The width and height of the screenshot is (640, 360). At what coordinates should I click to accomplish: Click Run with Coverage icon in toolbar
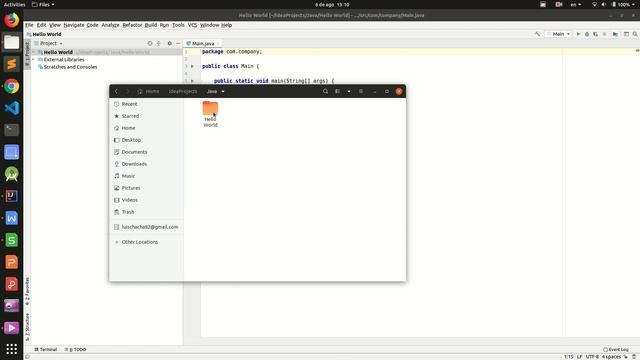pos(596,34)
